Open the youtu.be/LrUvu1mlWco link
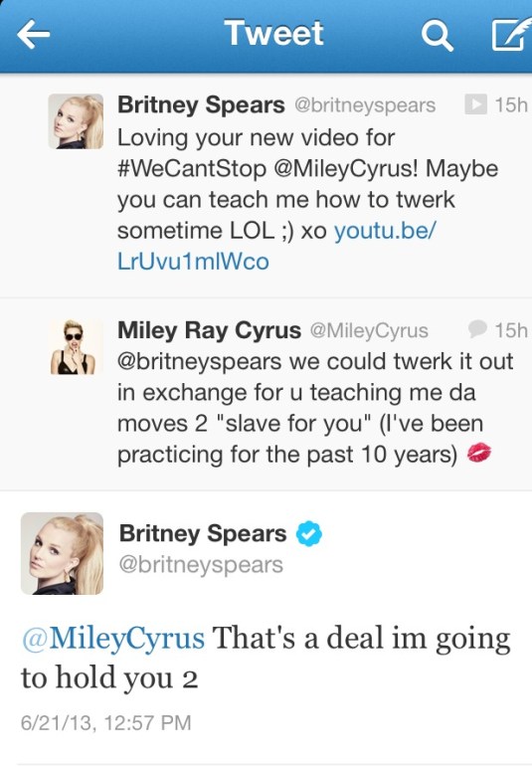The height and width of the screenshot is (767, 532). click(x=276, y=246)
